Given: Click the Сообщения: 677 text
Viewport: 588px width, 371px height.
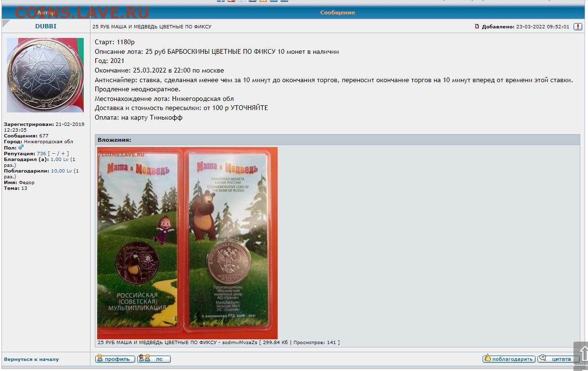Looking at the screenshot, I should tap(26, 136).
